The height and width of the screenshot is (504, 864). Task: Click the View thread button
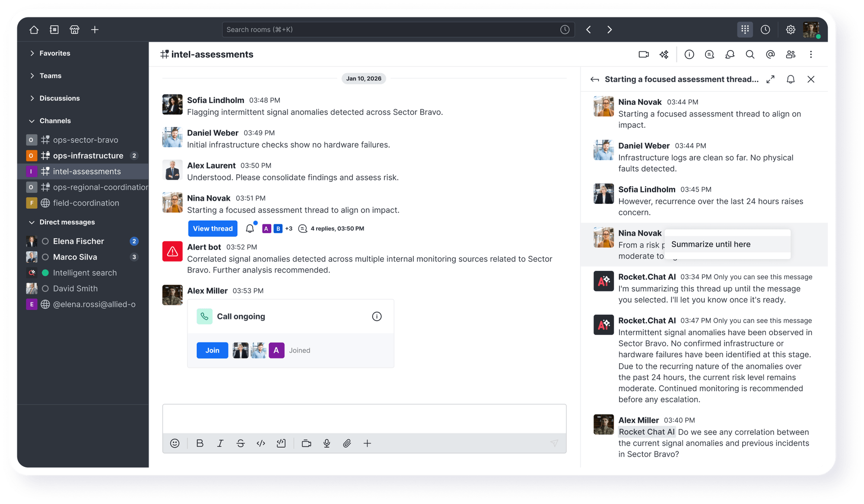[213, 228]
